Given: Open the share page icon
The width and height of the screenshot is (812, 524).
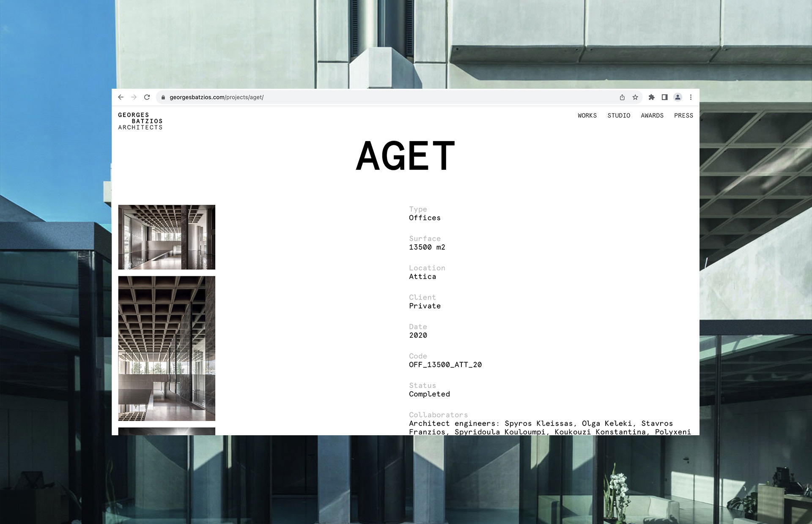Looking at the screenshot, I should point(622,97).
